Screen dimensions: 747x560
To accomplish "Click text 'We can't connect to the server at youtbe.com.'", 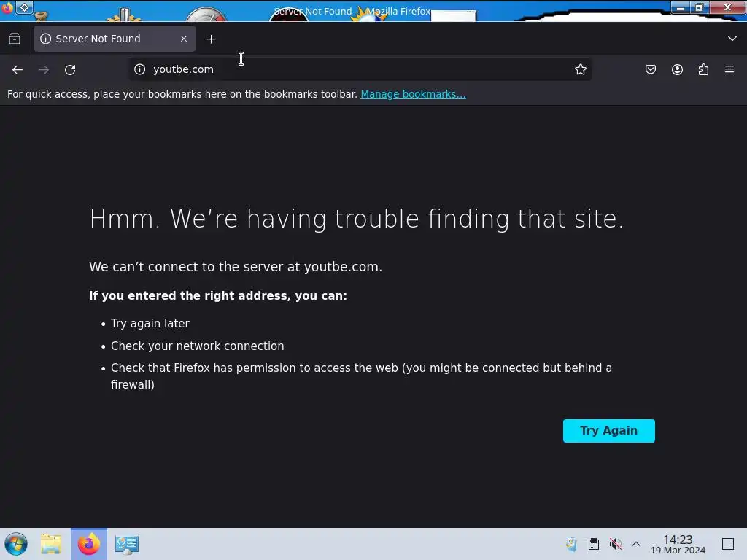I will [236, 267].
